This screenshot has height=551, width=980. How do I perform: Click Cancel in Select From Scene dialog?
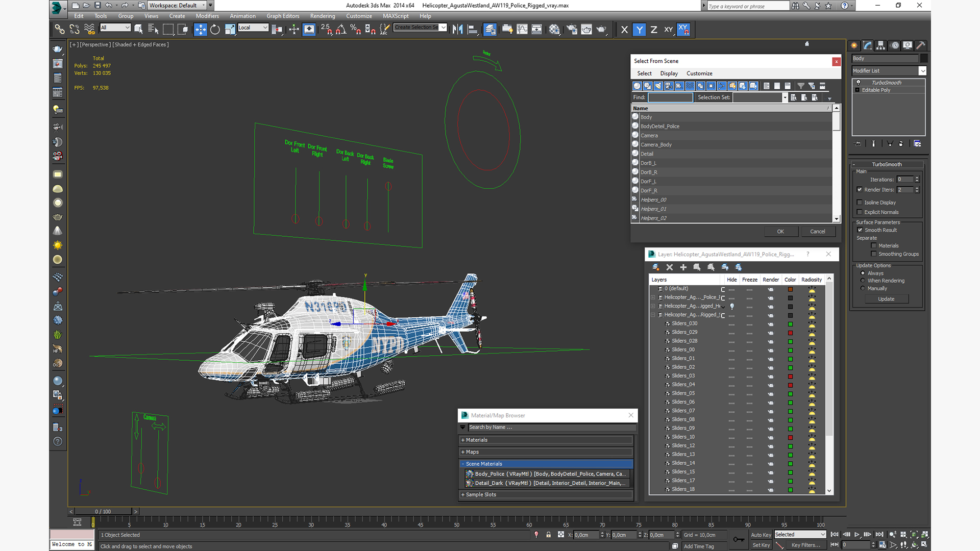(x=818, y=232)
